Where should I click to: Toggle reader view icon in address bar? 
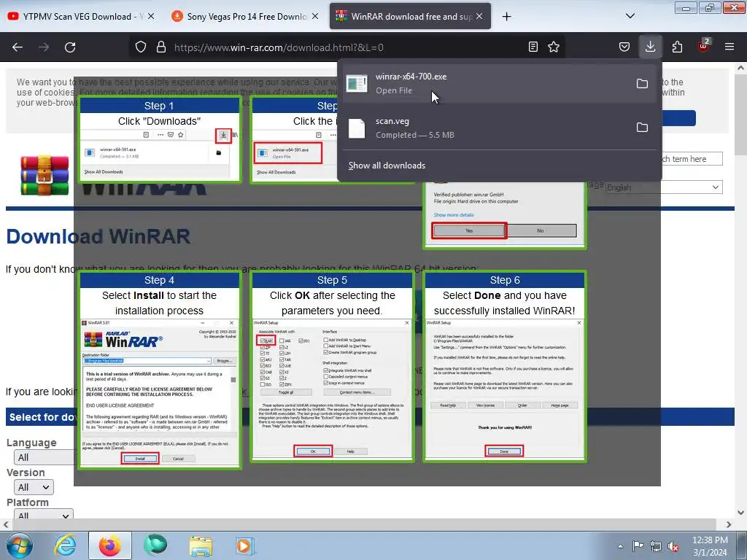point(533,47)
